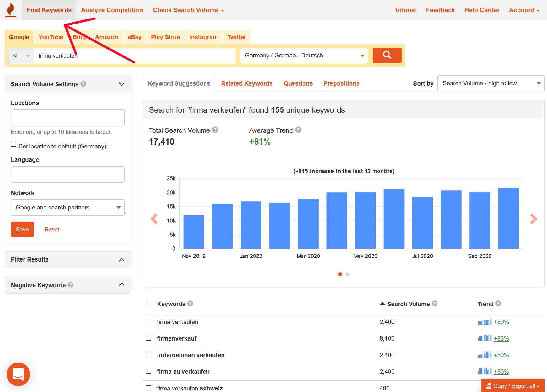The image size is (547, 392).
Task: Open the Germany / German language dropdown
Action: coord(304,56)
